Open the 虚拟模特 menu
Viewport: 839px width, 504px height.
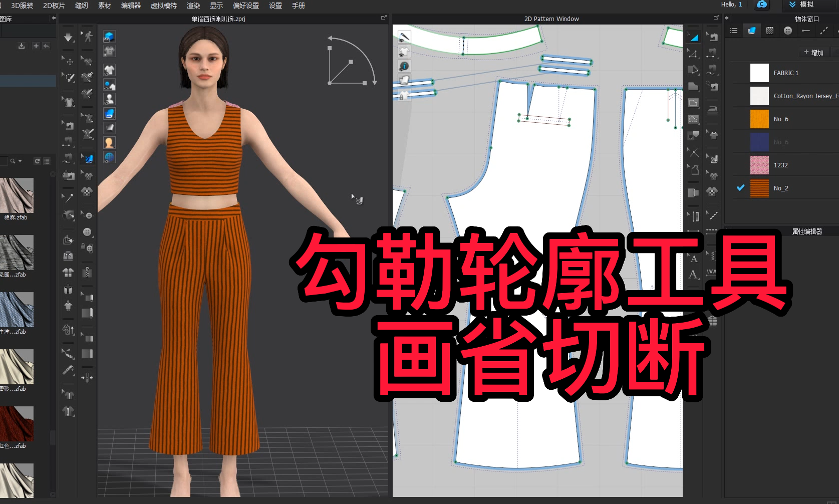(163, 6)
